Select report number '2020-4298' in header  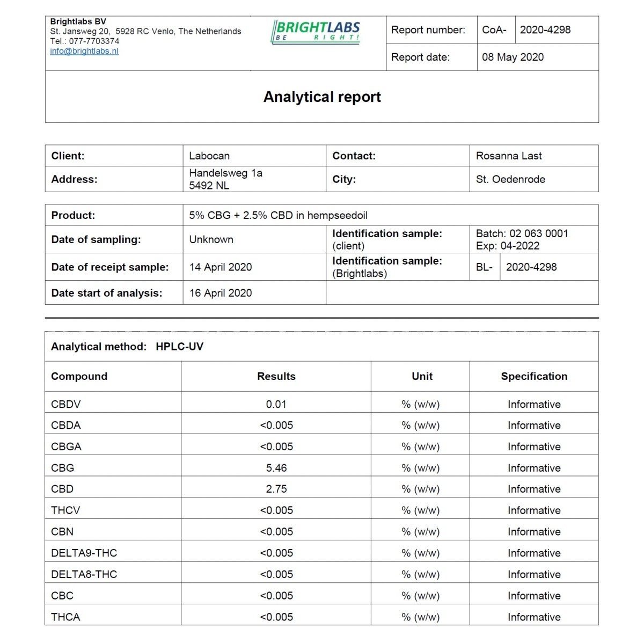click(x=545, y=30)
